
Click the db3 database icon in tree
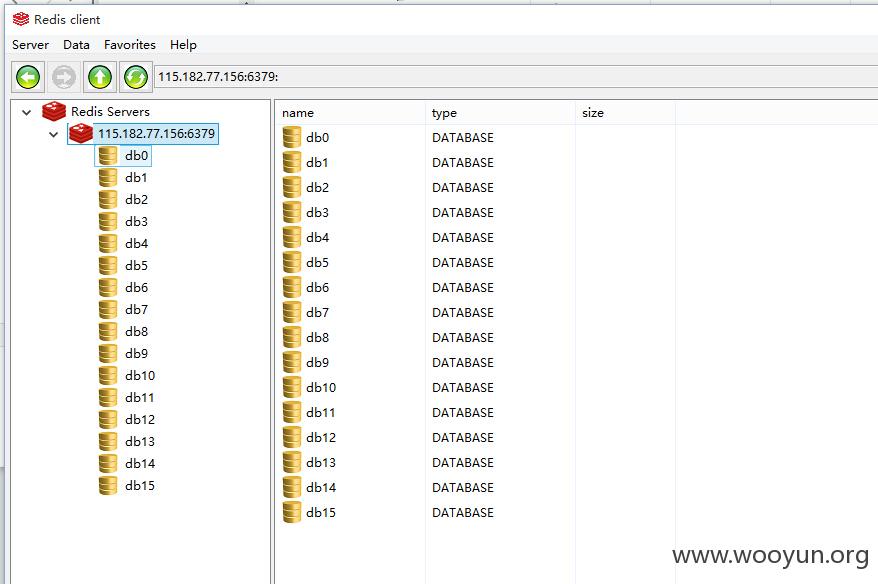point(108,222)
